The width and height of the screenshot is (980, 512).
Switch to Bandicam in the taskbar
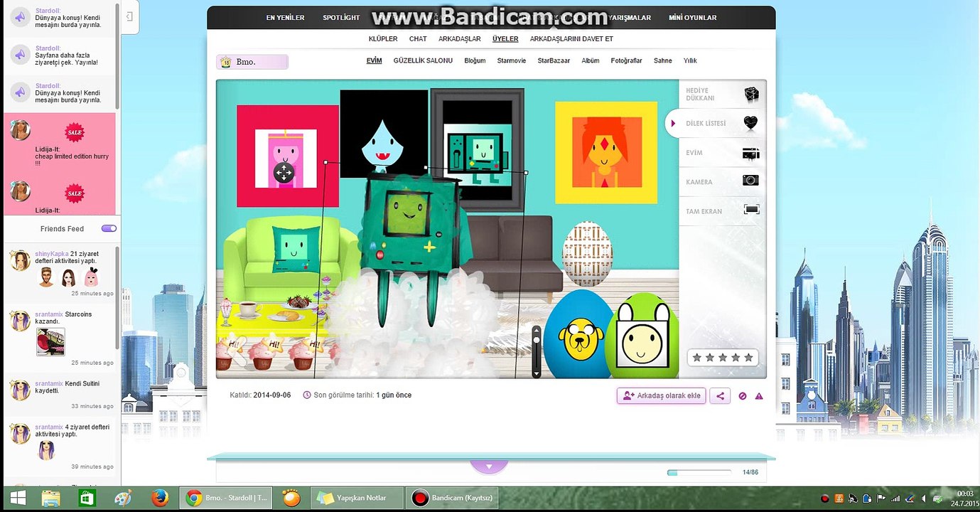[453, 498]
